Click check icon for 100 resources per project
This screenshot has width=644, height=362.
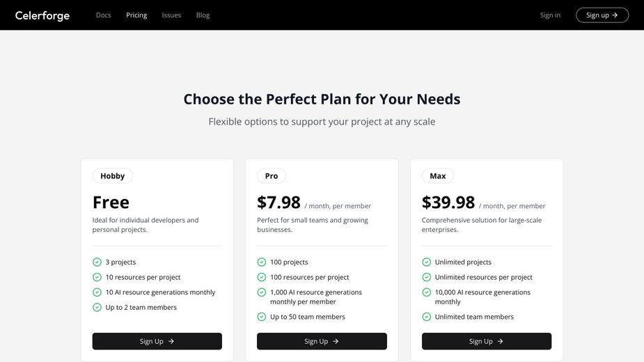coord(262,277)
